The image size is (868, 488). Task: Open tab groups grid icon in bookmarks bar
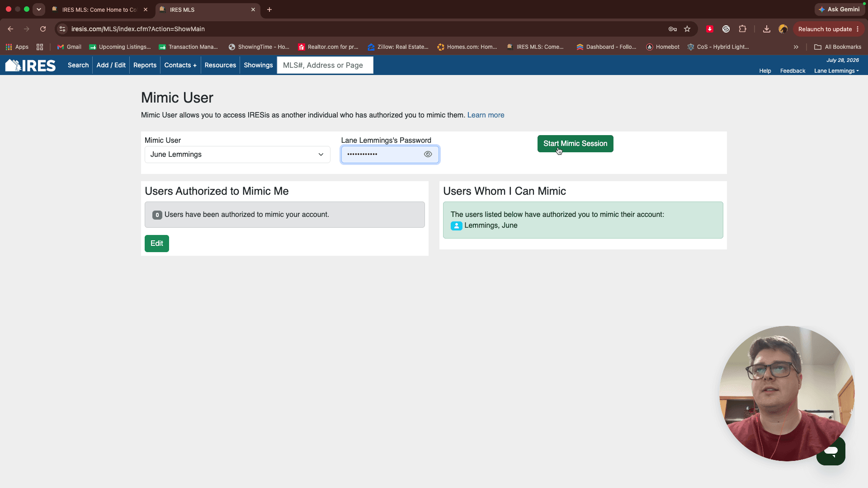click(40, 47)
